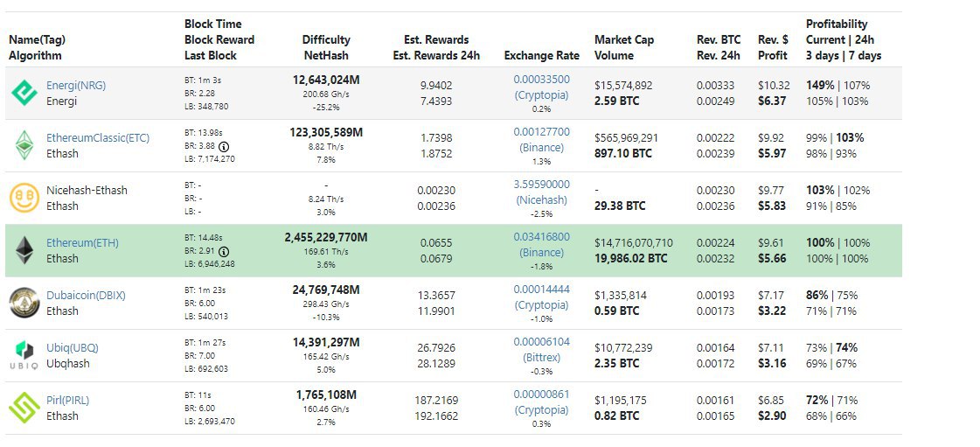Image resolution: width=980 pixels, height=447 pixels.
Task: Click exchange rate 0.00033500 for Energi
Action: coord(542,80)
